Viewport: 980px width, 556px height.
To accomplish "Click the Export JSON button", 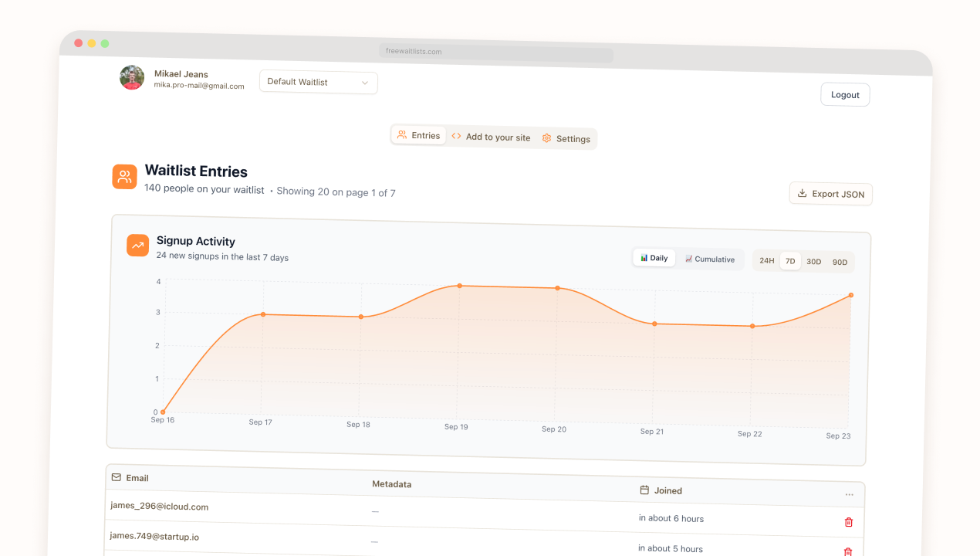I will point(831,194).
